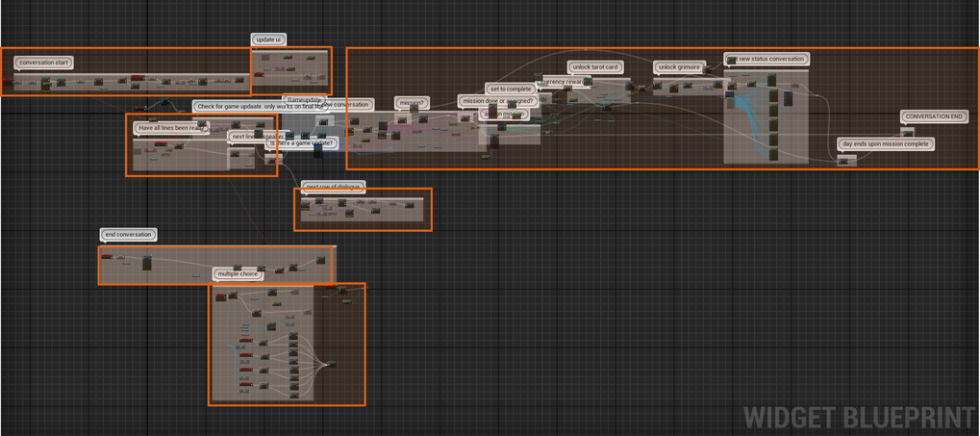Click the "Is there a game update?" comment
The image size is (980, 436).
coord(301,142)
